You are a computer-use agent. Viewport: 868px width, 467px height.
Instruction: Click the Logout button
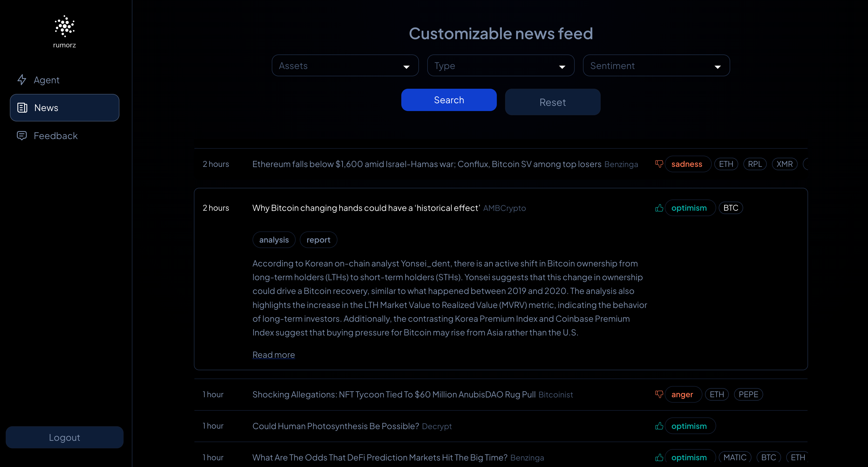64,437
